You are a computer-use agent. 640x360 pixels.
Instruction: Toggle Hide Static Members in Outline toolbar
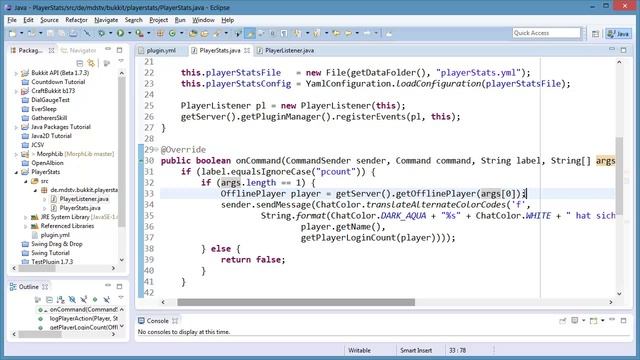coord(84,300)
